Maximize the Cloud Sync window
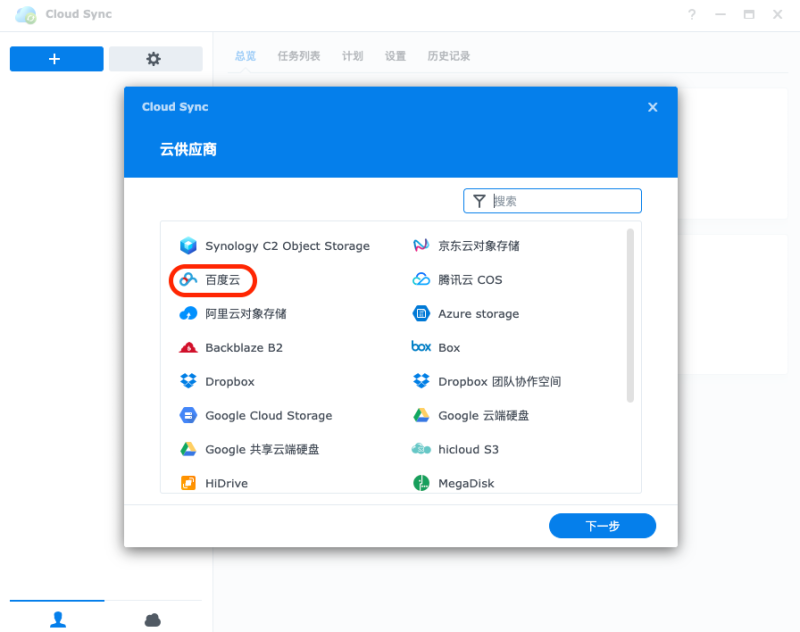 pos(749,14)
